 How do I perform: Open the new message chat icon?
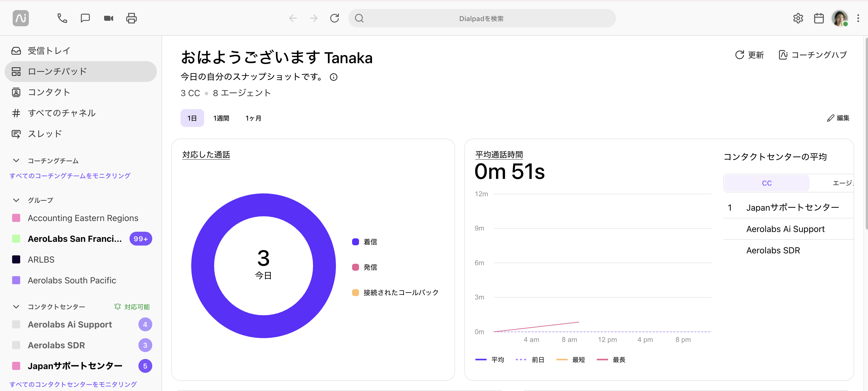[85, 18]
